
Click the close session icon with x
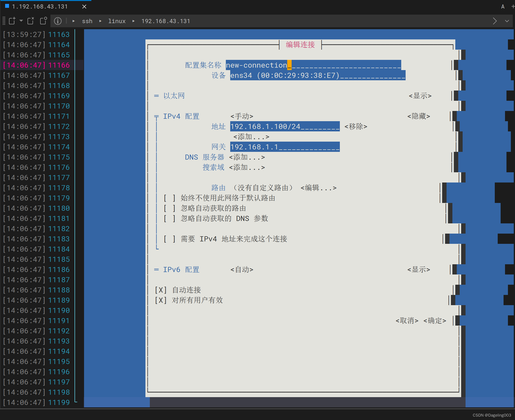tap(30, 21)
